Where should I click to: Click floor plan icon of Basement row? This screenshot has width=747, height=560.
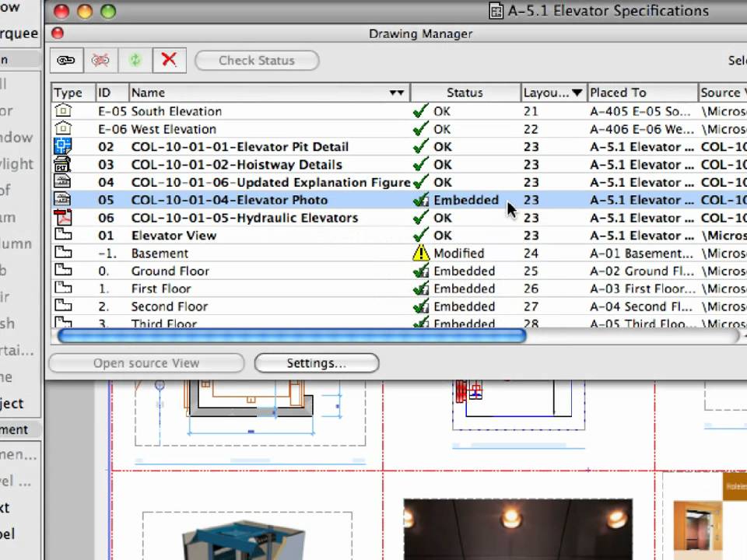click(x=63, y=252)
